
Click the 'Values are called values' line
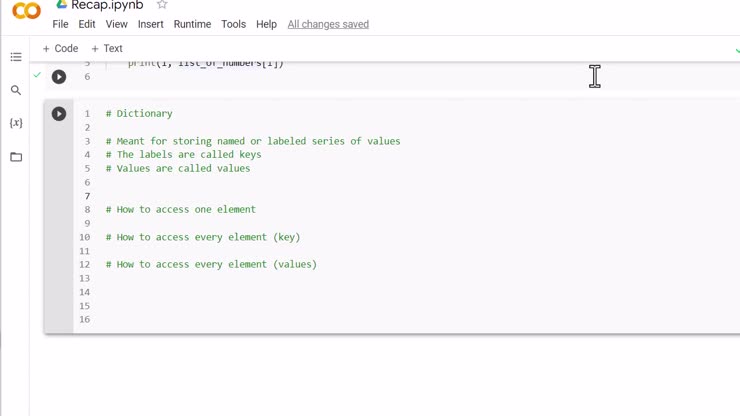tap(178, 169)
